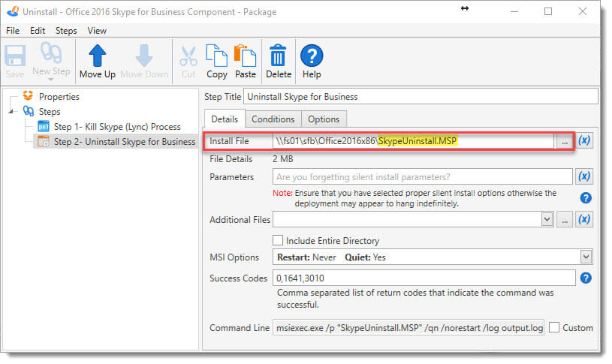Click the Command Line field

[x=409, y=328]
